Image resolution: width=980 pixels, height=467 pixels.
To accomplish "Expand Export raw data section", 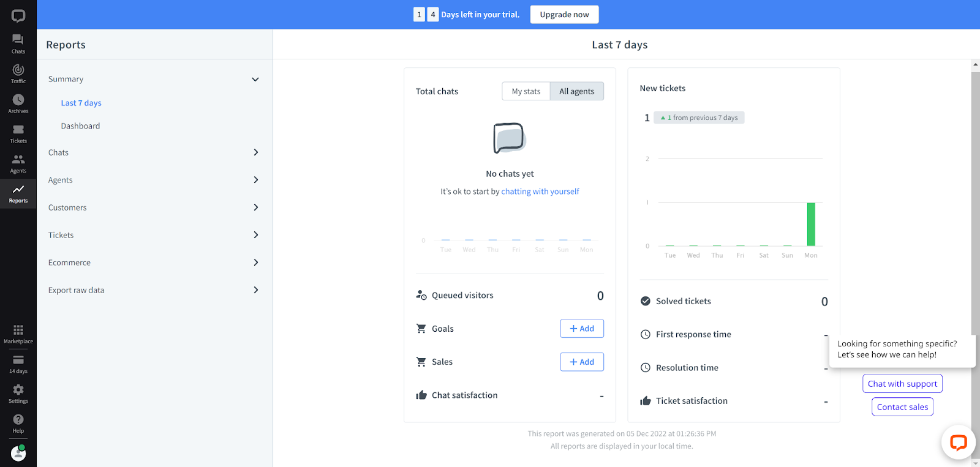I will (x=255, y=290).
